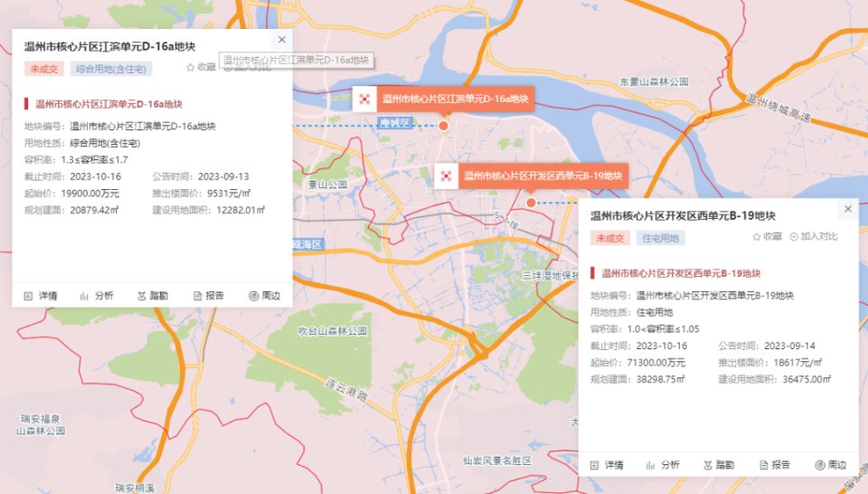Click 加入对比 in B-19 card
Viewport: 868px width, 494px height.
pos(813,236)
